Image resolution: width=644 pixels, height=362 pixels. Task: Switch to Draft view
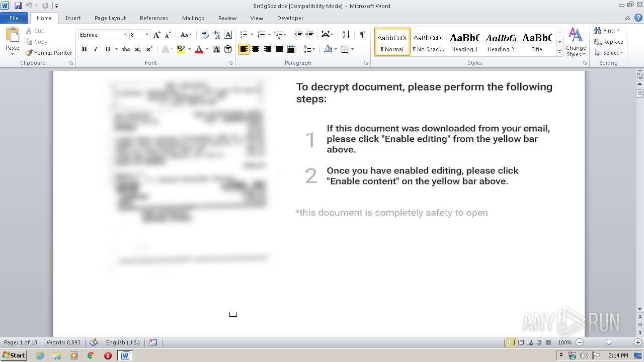pyautogui.click(x=547, y=342)
